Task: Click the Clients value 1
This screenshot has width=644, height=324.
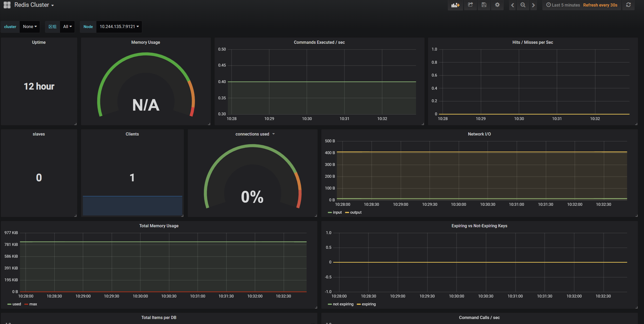Action: (x=132, y=178)
